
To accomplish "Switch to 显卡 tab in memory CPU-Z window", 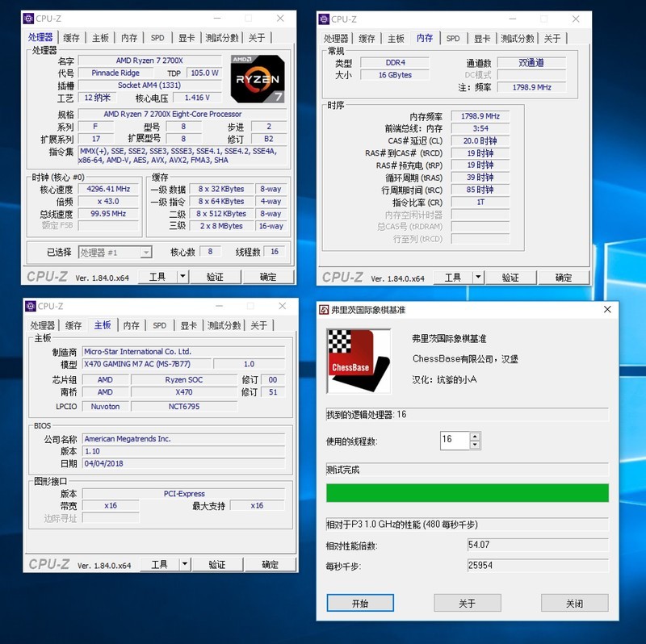I will 481,39.
